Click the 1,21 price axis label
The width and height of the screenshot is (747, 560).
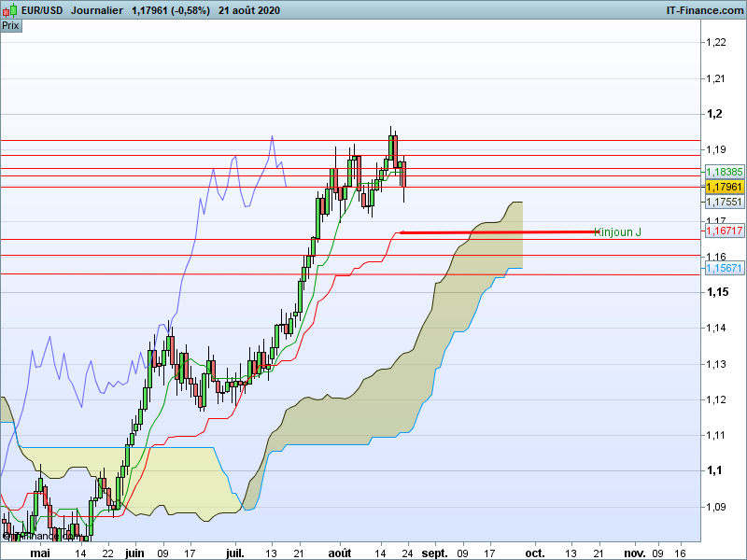(x=716, y=78)
